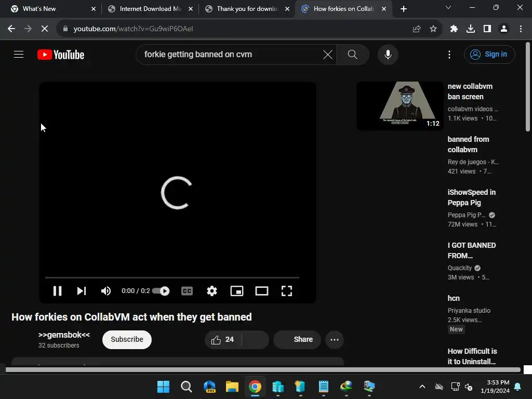
Task: Like the video with the thumbs up
Action: pos(222,339)
